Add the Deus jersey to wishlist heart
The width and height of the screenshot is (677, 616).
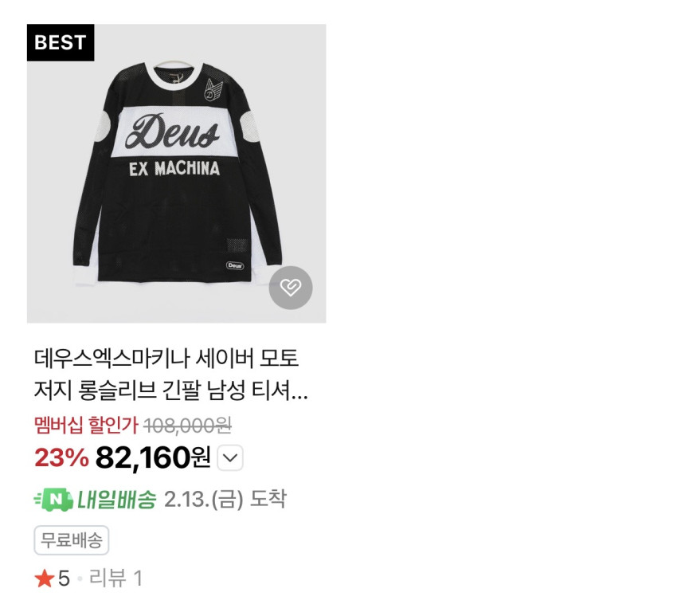coord(291,287)
